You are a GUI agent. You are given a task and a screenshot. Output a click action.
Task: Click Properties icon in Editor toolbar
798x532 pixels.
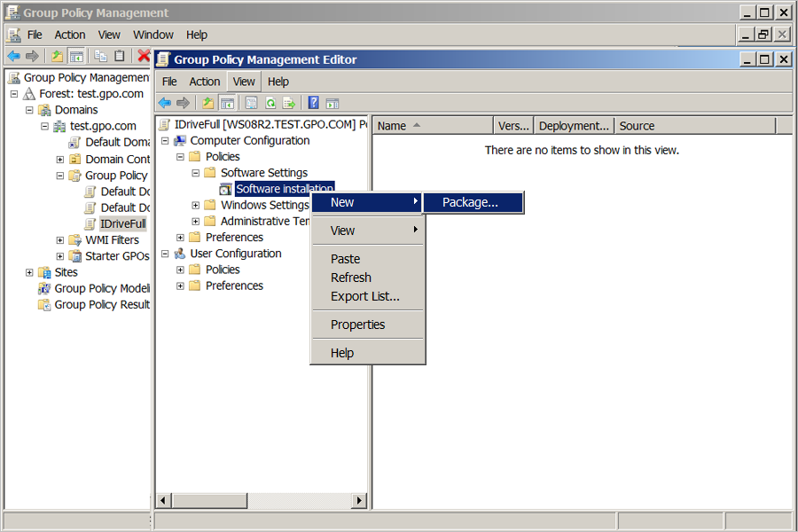[252, 104]
